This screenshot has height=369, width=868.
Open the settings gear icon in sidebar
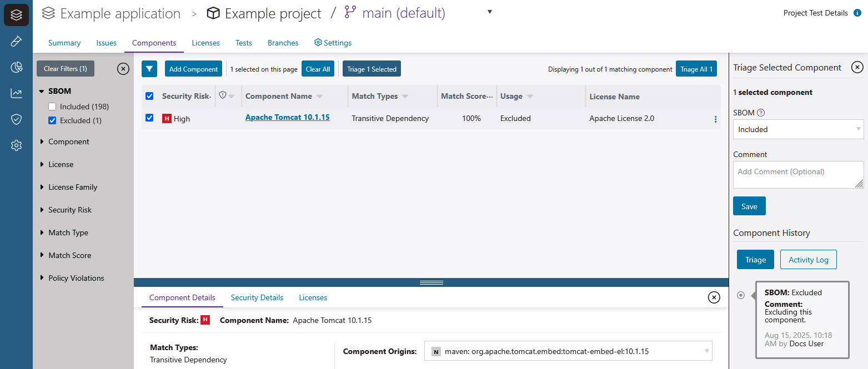tap(16, 145)
